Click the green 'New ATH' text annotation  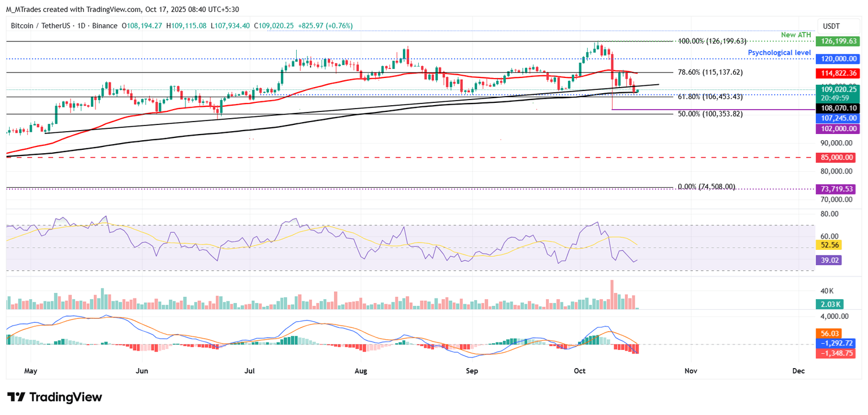coord(796,34)
